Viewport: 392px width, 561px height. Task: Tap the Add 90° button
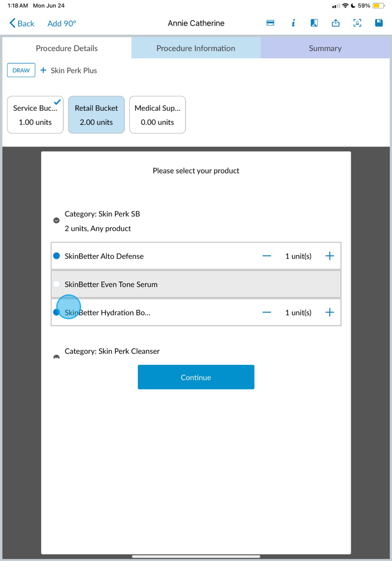(62, 23)
